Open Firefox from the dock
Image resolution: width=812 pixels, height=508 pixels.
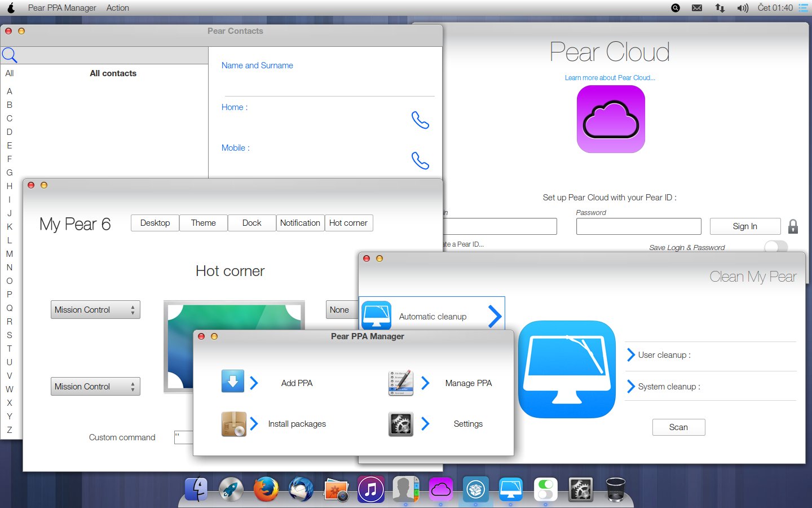click(266, 489)
